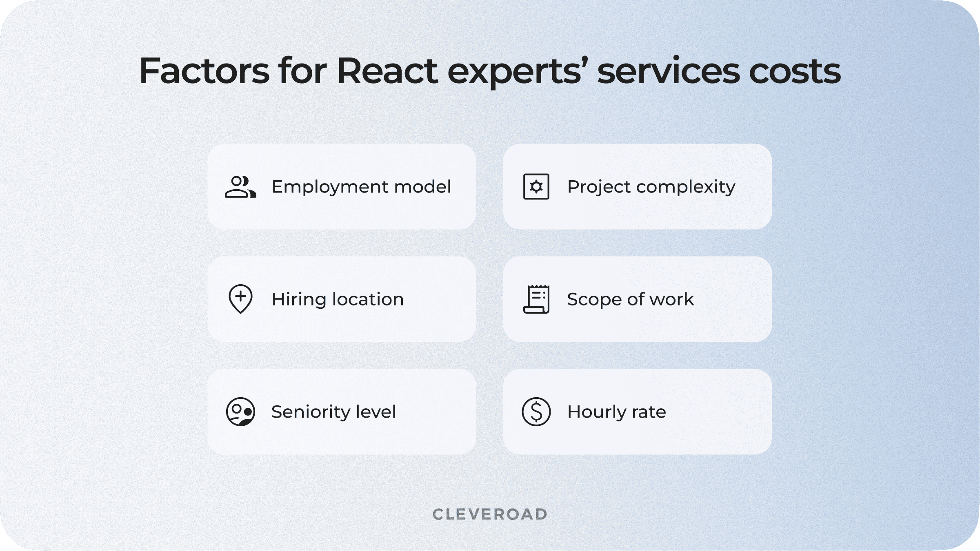Viewport: 980px width, 551px height.
Task: Select the "Hiring location" label
Action: 338,299
